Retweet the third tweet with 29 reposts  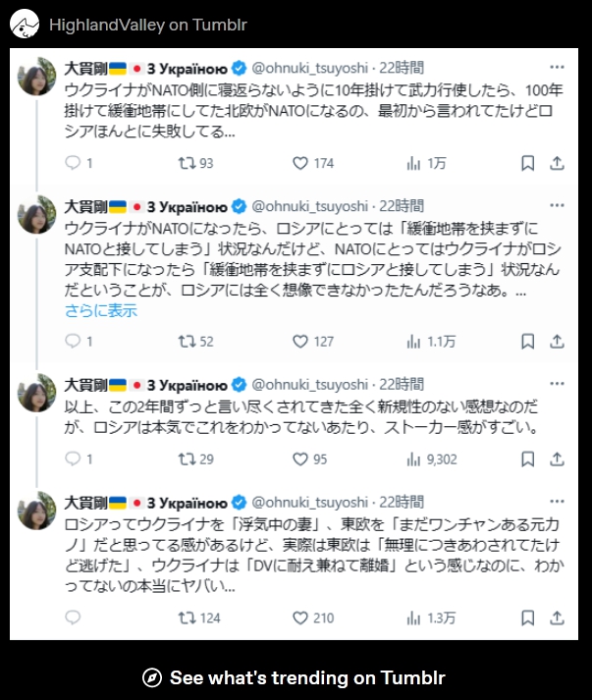(x=185, y=458)
